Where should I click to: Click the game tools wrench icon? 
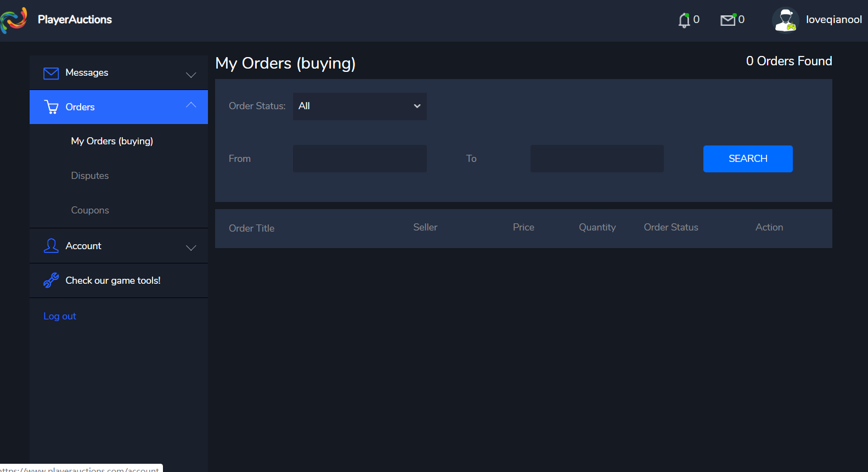click(x=51, y=280)
